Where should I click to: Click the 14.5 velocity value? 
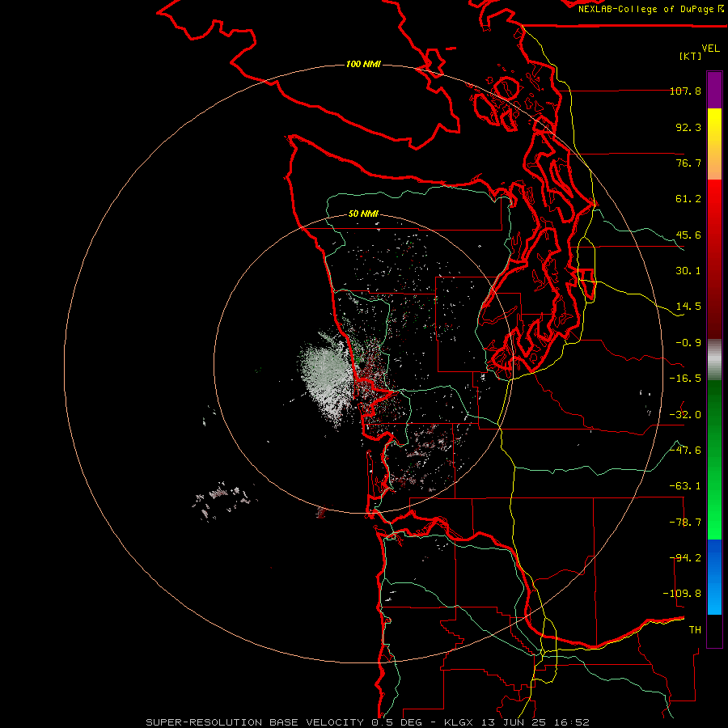point(688,307)
